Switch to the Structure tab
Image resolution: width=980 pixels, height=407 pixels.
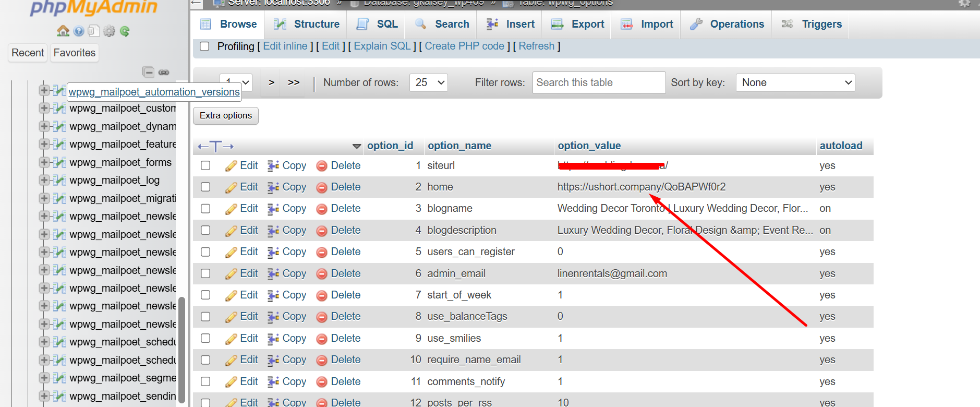[307, 24]
